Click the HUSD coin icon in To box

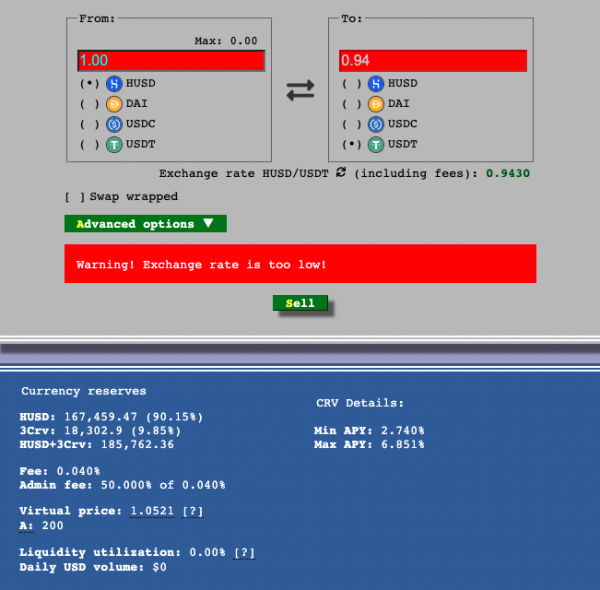pos(376,83)
